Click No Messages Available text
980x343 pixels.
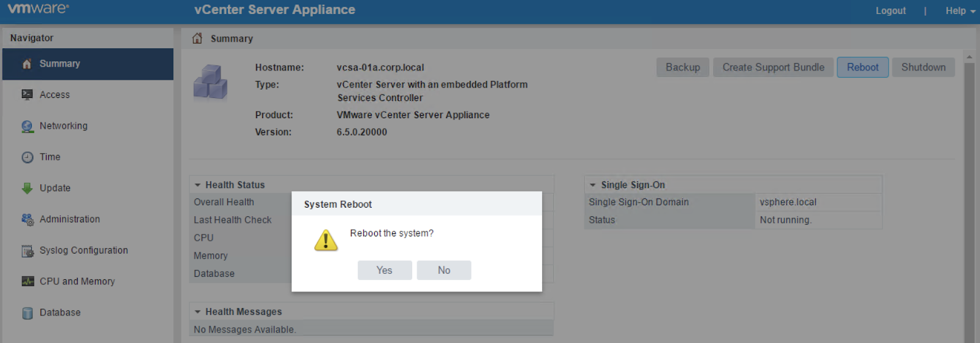click(245, 330)
